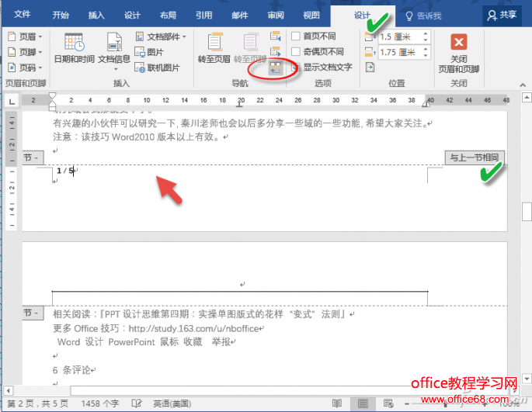Screen dimensions: 532x412
Task: Click the 1.75 厘米 footer position field
Action: [x=399, y=52]
